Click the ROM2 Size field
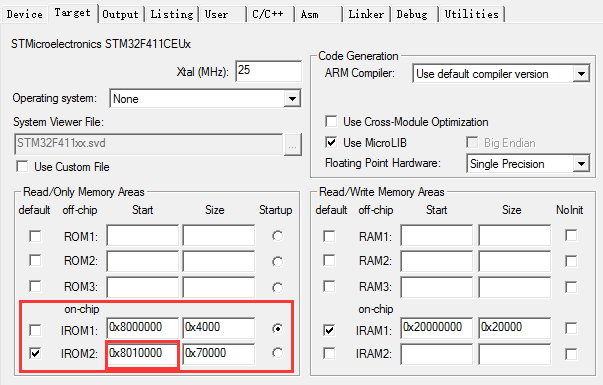 tap(218, 261)
